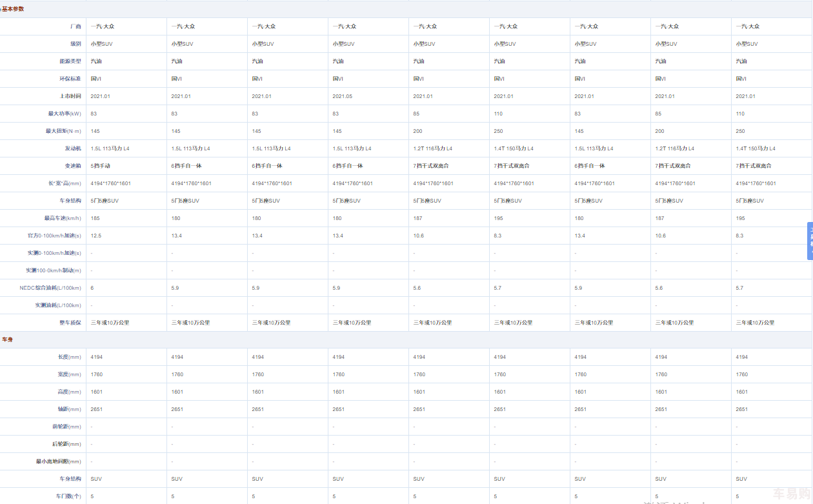Select the 5挡手动 gearbox cell
Screen dimensions: 813x504
(x=100, y=166)
